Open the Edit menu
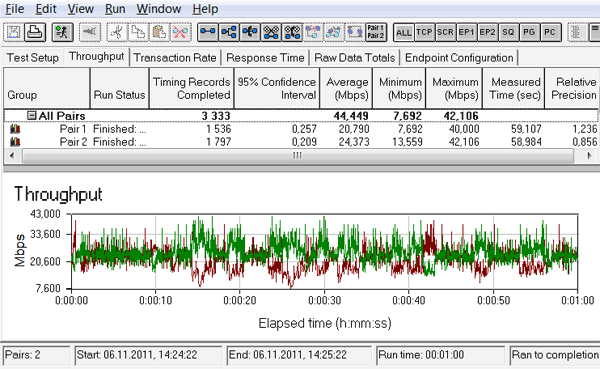Viewport: 600px width, 369px height. click(x=46, y=9)
